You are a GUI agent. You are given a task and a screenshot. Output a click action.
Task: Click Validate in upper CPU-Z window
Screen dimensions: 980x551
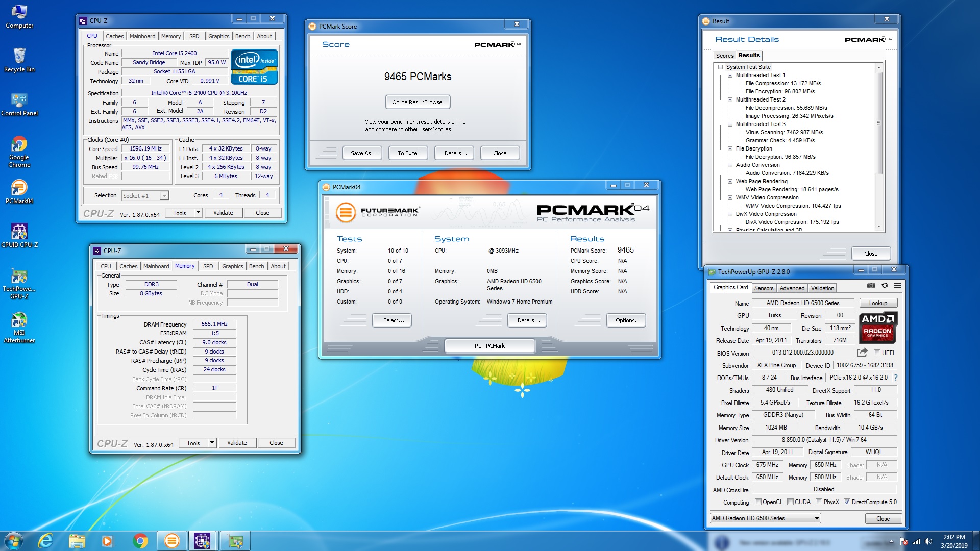pyautogui.click(x=223, y=213)
